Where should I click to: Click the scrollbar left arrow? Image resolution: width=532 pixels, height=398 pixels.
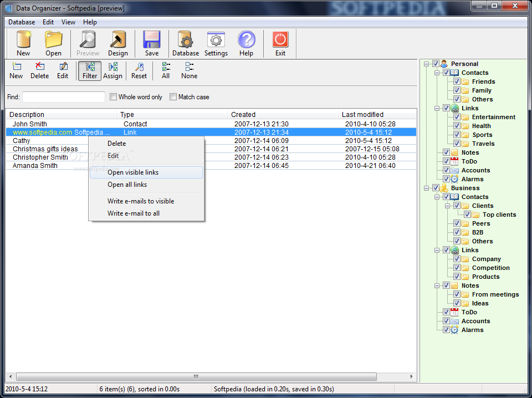[11, 376]
